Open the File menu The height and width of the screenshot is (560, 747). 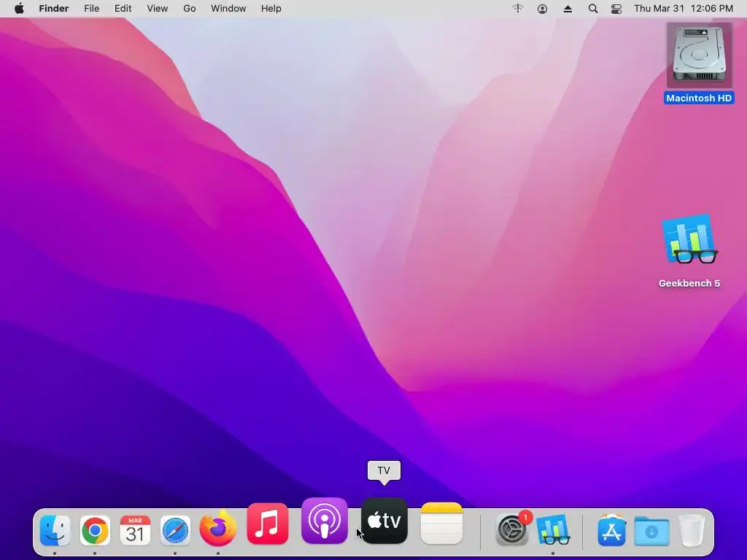point(91,9)
